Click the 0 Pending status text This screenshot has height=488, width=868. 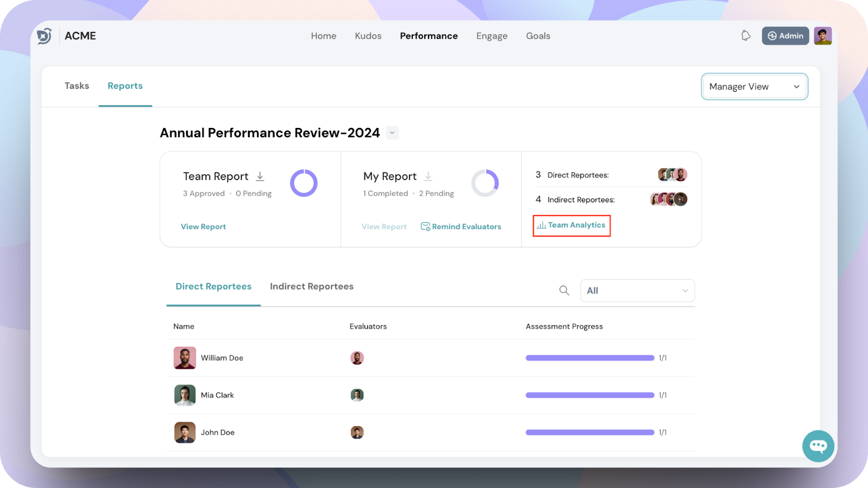[254, 194]
